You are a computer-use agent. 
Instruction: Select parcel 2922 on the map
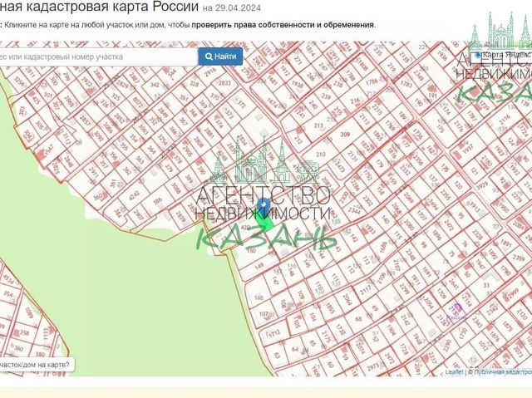87,82
